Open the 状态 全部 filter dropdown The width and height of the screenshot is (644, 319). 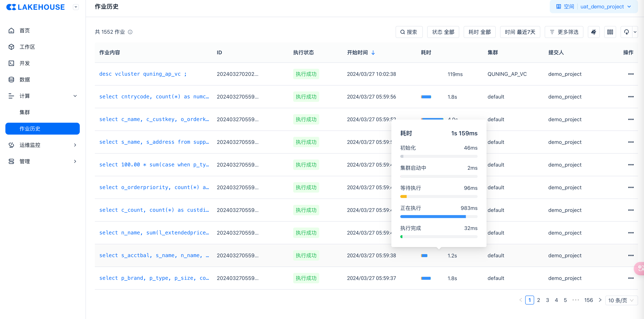click(443, 32)
